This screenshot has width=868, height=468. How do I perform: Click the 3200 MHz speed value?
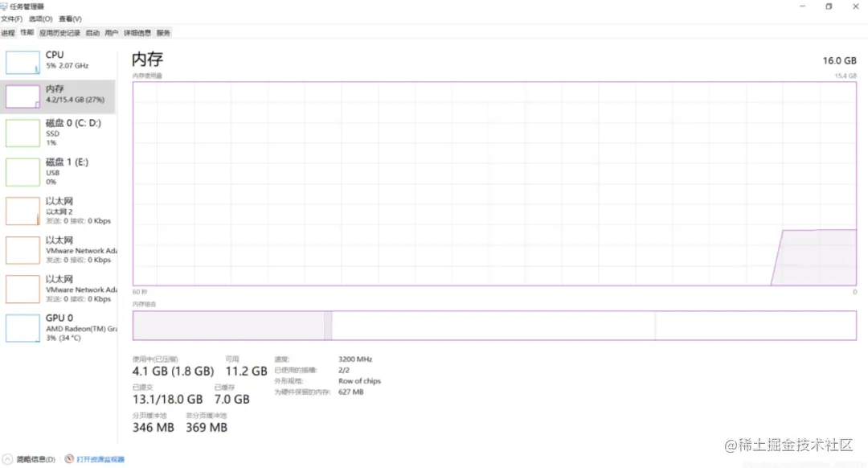pos(355,359)
